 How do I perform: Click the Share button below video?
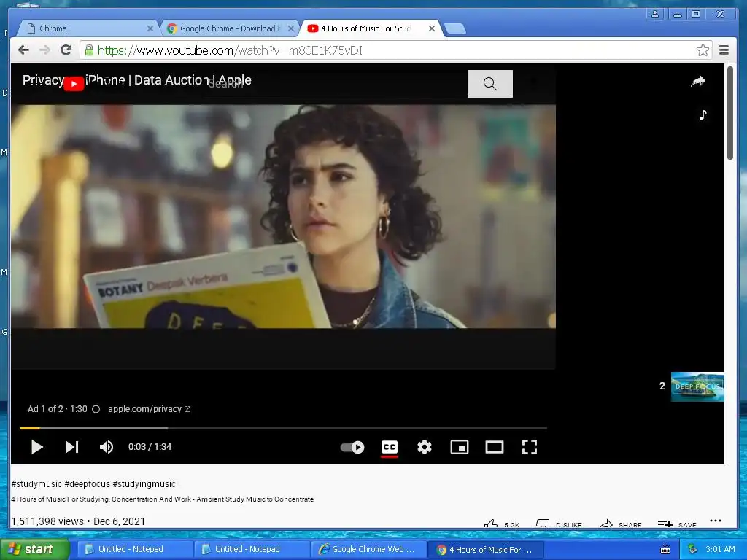point(620,524)
